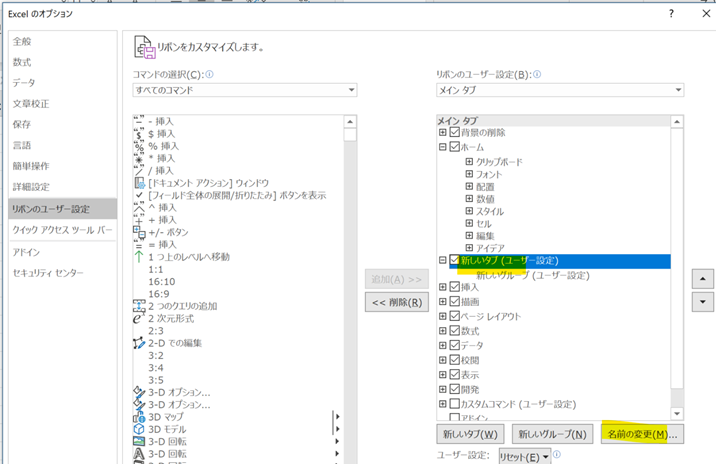Open the コマンドの選択 dropdown
Viewport: 716px width, 464px height.
click(245, 90)
